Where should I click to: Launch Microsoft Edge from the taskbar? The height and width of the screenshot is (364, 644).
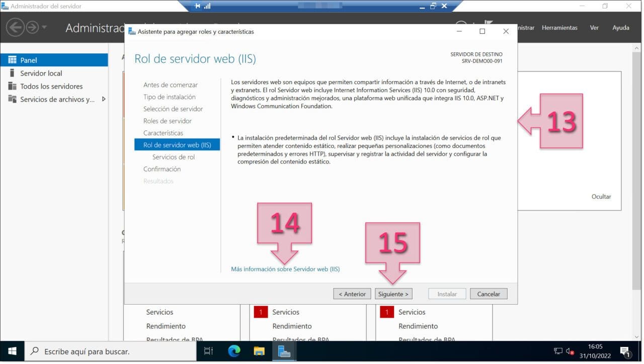point(234,351)
